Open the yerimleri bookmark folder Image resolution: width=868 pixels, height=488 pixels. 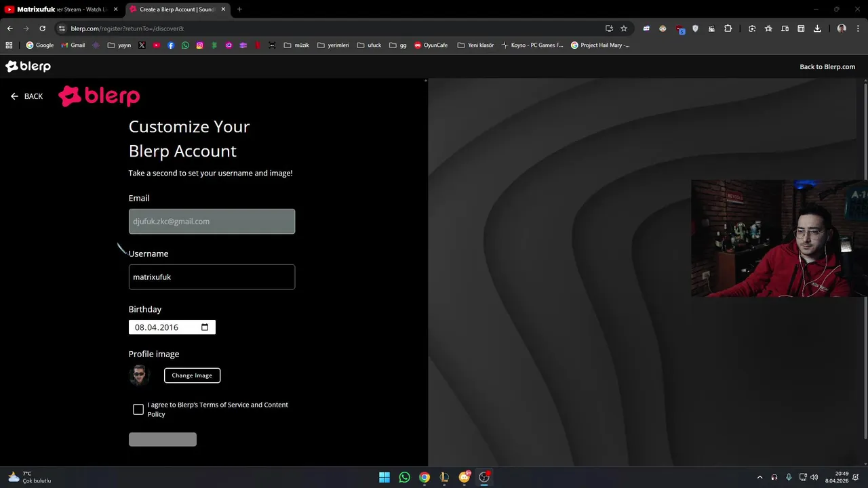click(333, 45)
